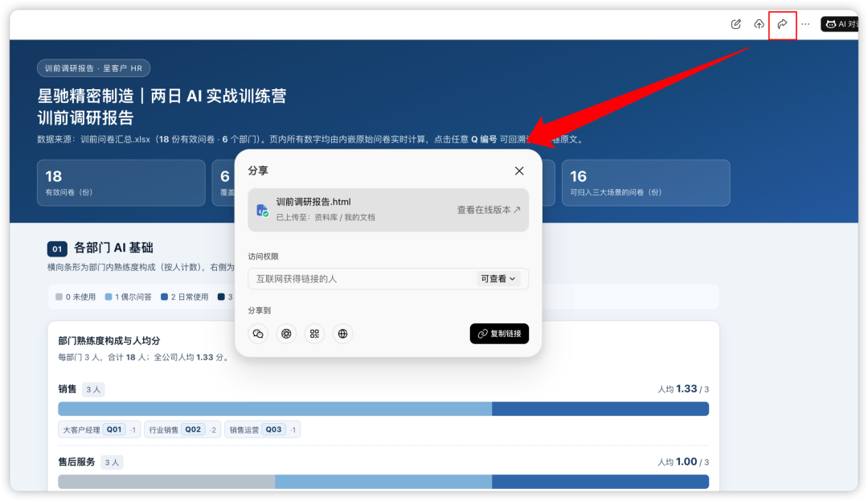Click the 销售运营 Q03 tag
Image resolution: width=868 pixels, height=501 pixels.
coord(262,429)
